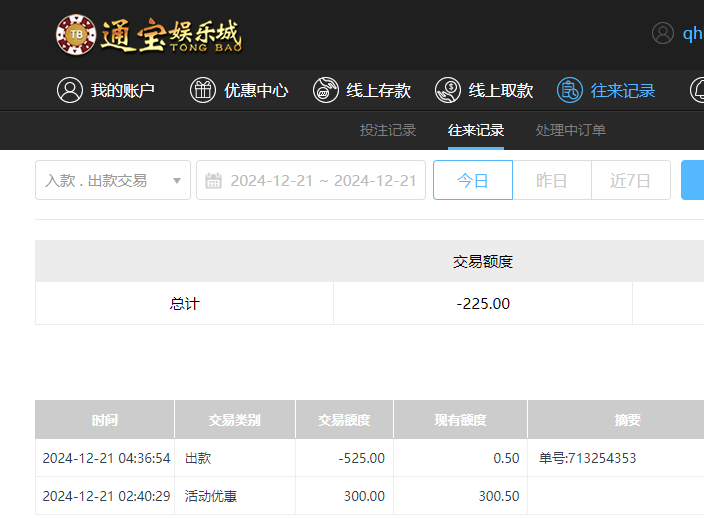Switch to the 投注记录 tab
The image size is (704, 518).
(x=388, y=130)
